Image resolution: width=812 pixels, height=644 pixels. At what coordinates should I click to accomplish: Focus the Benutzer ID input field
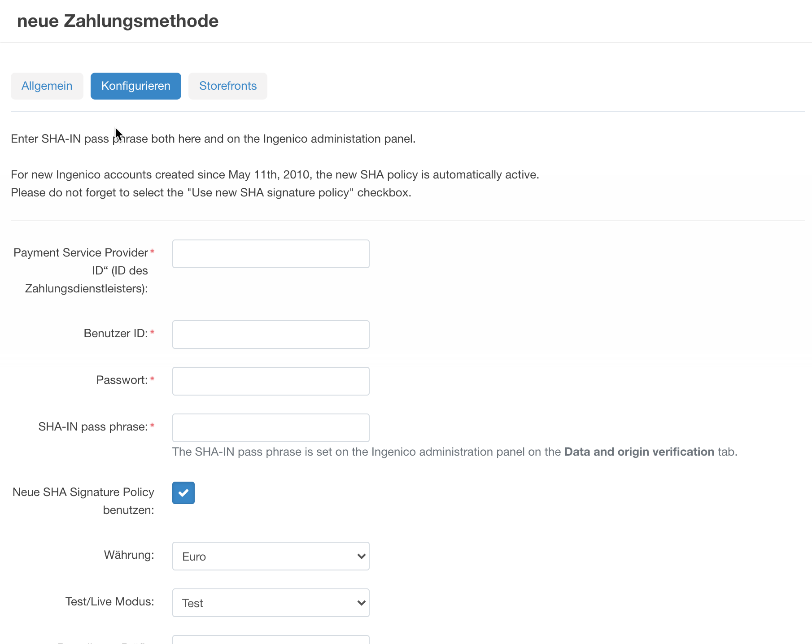(271, 335)
